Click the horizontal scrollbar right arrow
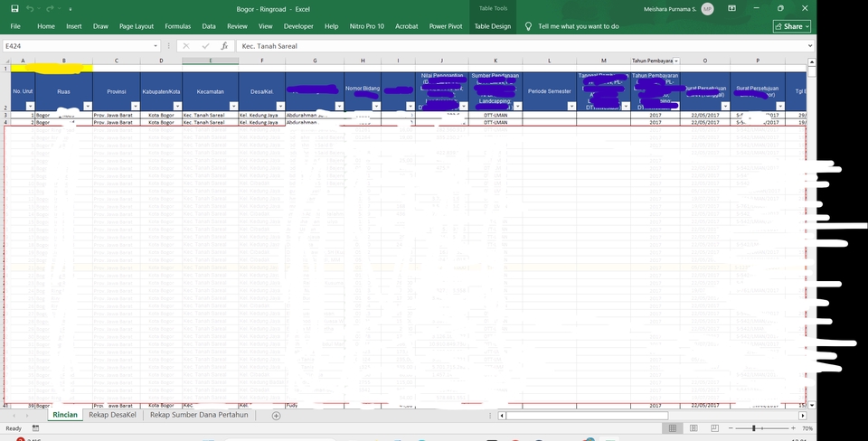This screenshot has height=441, width=868. (803, 416)
